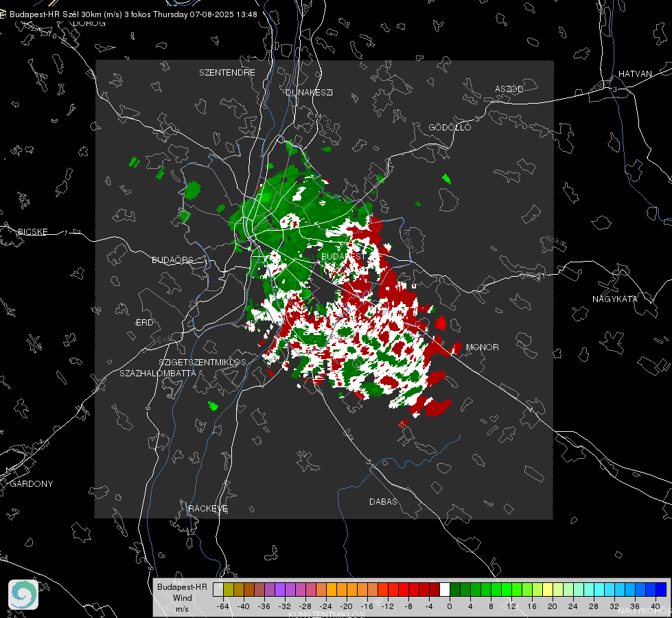This screenshot has width=672, height=618.
Task: Select the dark blue rightmost legend swatch
Action: tap(661, 589)
